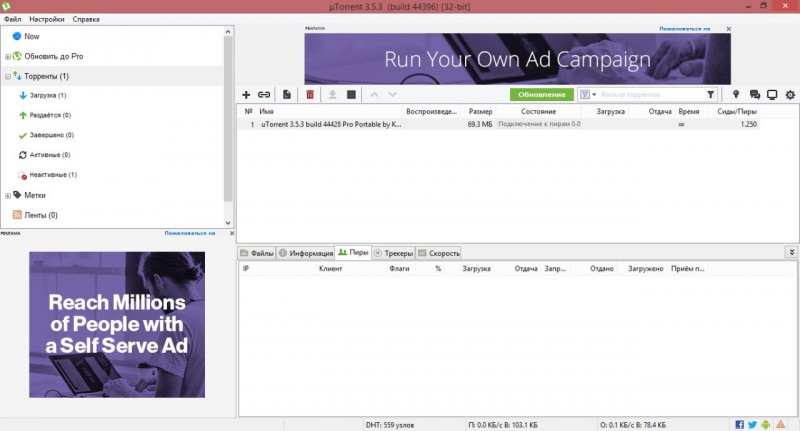Viewport: 800px width, 431px height.
Task: Select Торренты (1) category
Action: [x=46, y=76]
